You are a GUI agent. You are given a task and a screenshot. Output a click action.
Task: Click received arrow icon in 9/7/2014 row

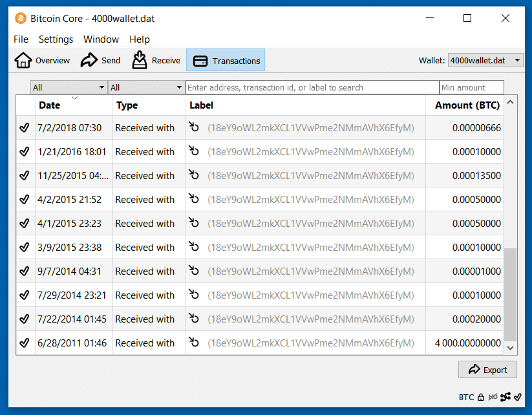pos(194,270)
